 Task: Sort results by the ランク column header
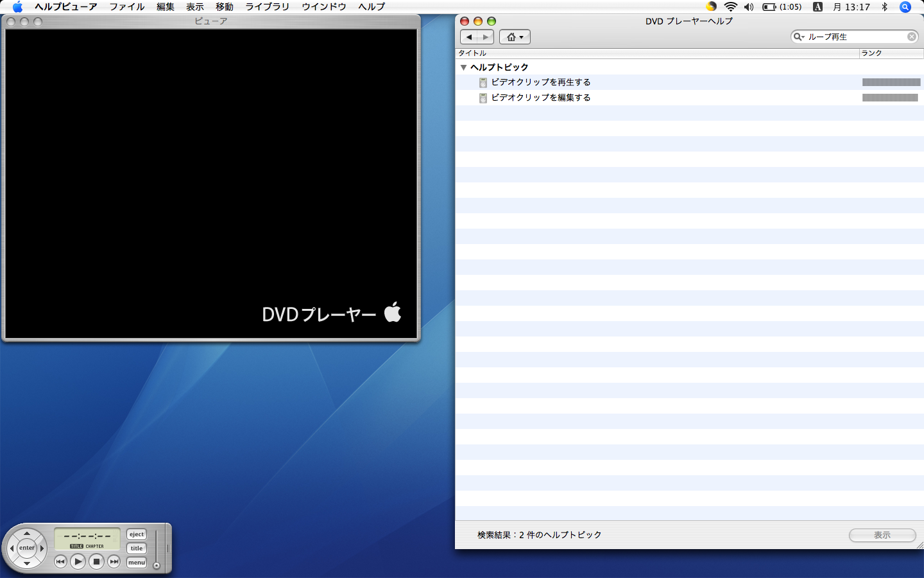[x=891, y=53]
